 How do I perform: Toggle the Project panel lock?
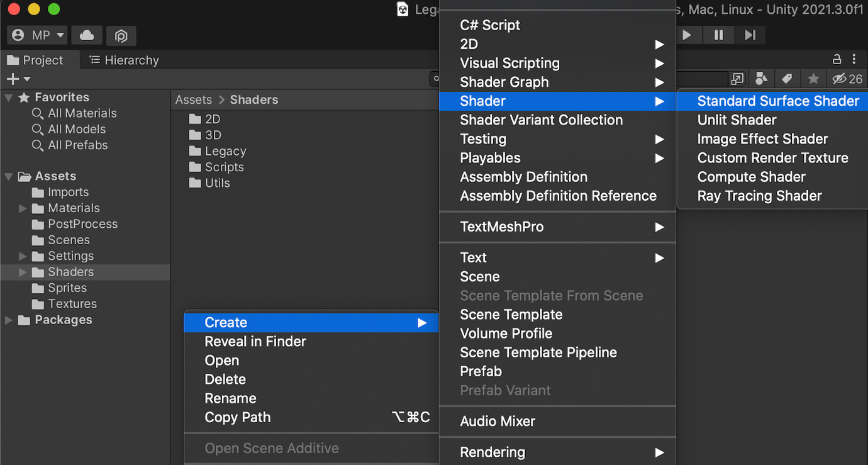click(x=837, y=59)
